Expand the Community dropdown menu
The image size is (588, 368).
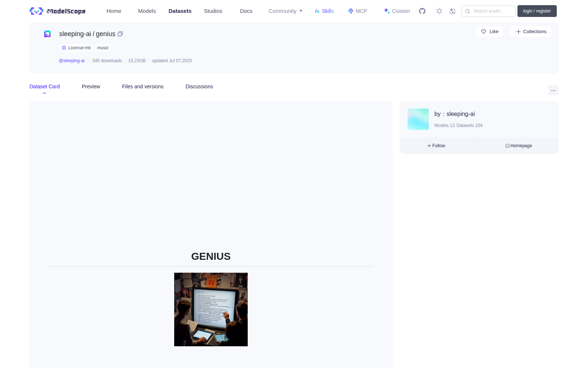[286, 11]
